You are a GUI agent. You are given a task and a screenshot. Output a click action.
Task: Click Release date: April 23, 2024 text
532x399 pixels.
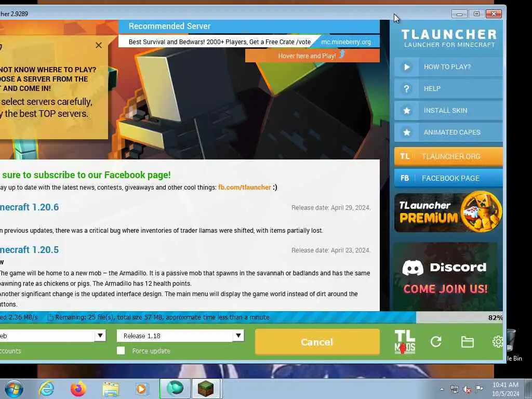point(331,250)
